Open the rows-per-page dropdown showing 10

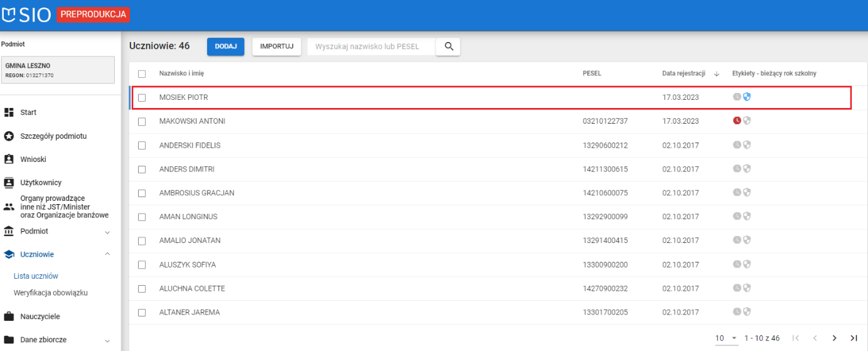click(727, 338)
